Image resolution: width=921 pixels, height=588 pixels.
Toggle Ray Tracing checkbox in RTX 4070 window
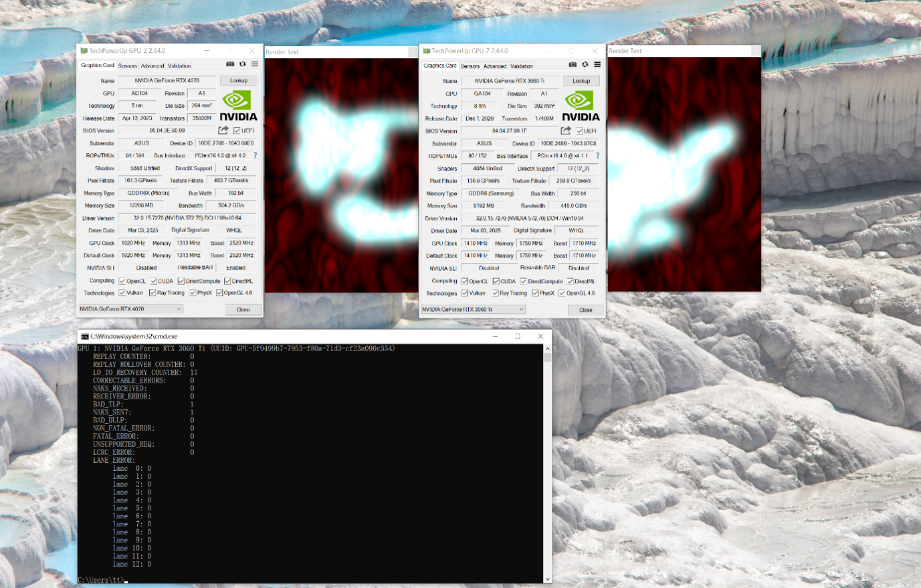pyautogui.click(x=152, y=293)
